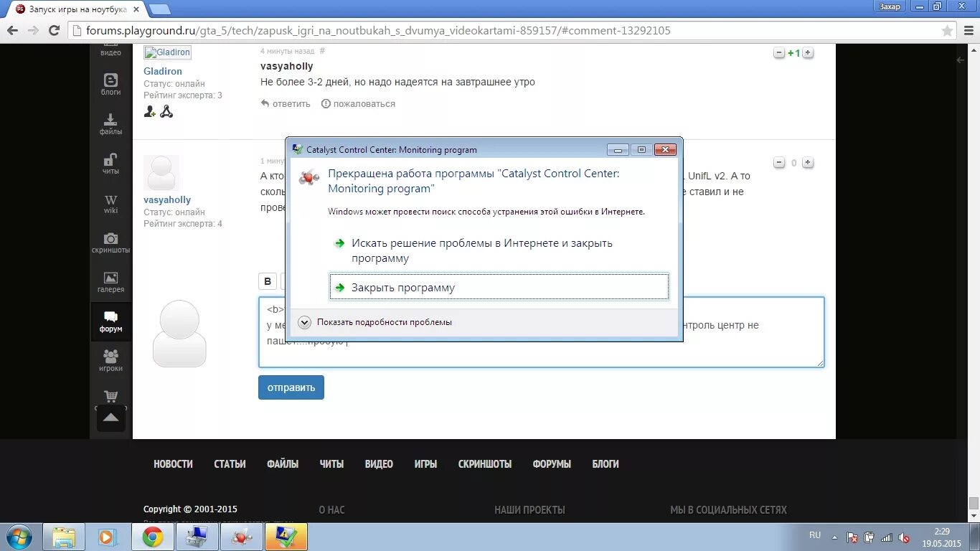
Task: Click the share network icon under Gladiron
Action: pos(166,111)
